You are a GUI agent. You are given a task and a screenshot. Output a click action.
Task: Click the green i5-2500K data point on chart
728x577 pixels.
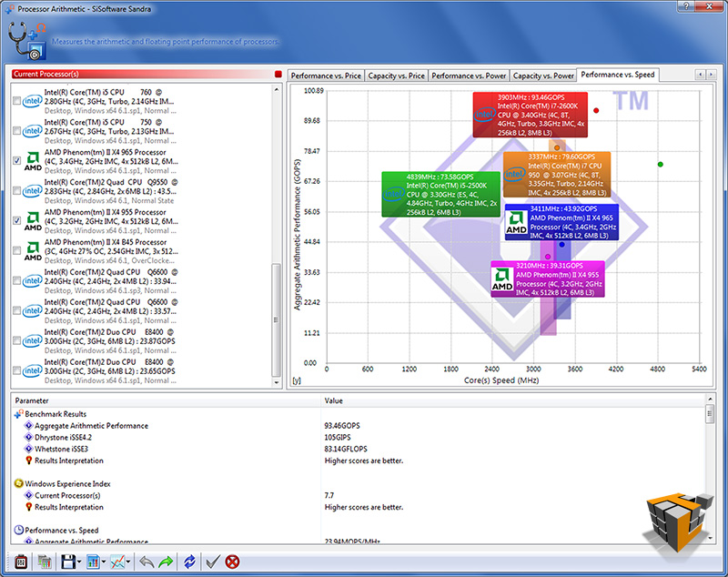pos(661,165)
